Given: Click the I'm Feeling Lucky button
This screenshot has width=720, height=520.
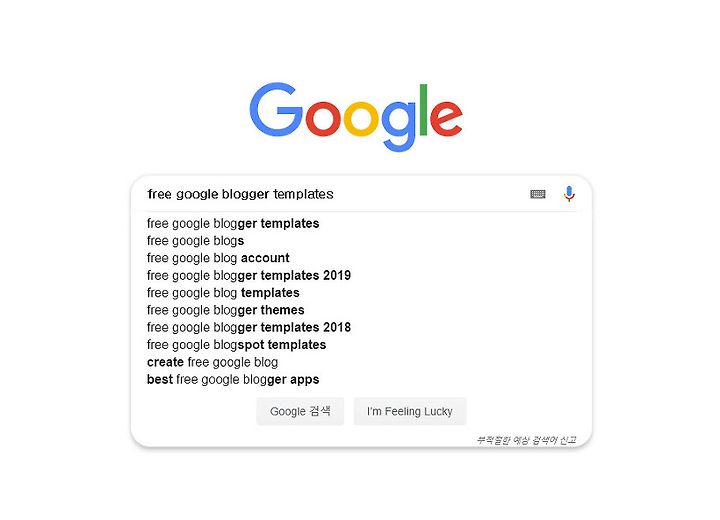Looking at the screenshot, I should (x=410, y=411).
